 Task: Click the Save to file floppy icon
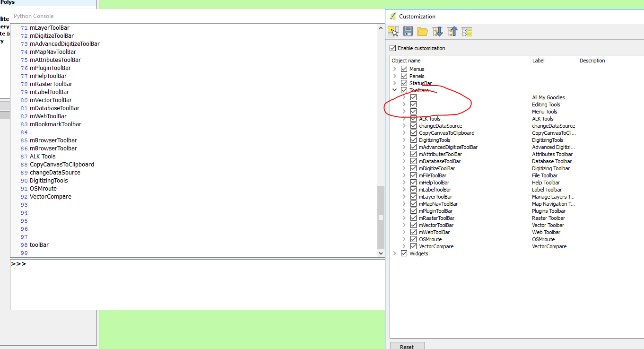click(x=408, y=31)
